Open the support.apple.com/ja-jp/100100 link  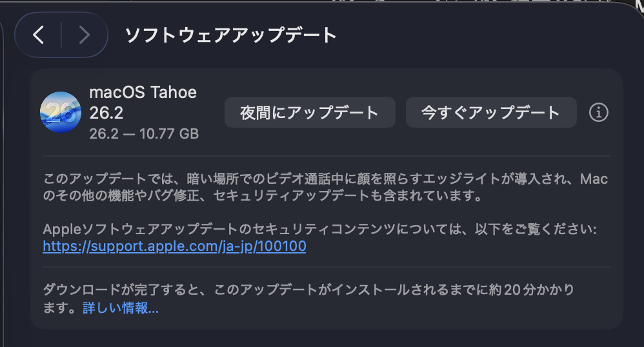click(174, 246)
